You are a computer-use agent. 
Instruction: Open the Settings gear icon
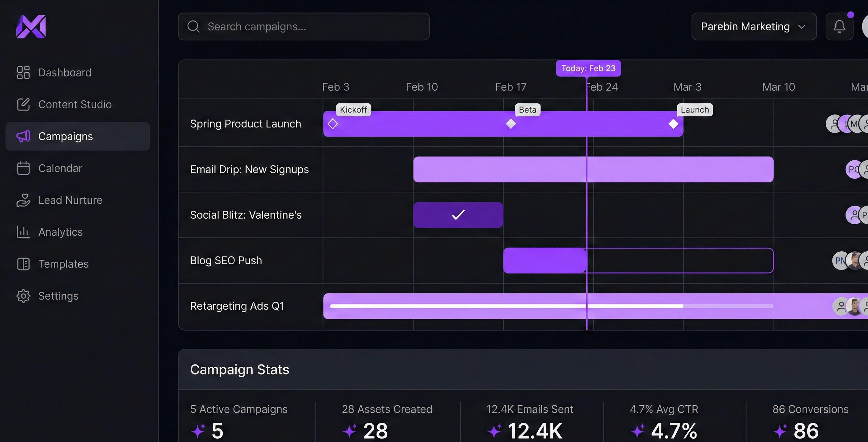pos(23,296)
